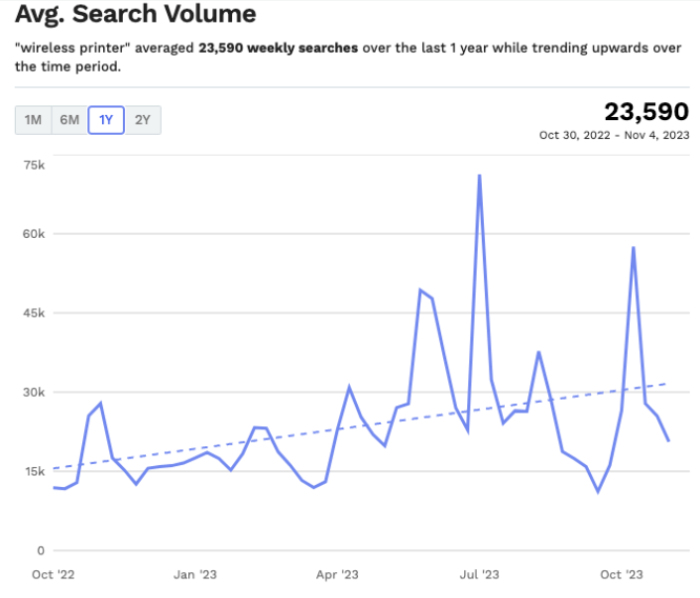Click the tallest peak near Jul '23

point(480,176)
